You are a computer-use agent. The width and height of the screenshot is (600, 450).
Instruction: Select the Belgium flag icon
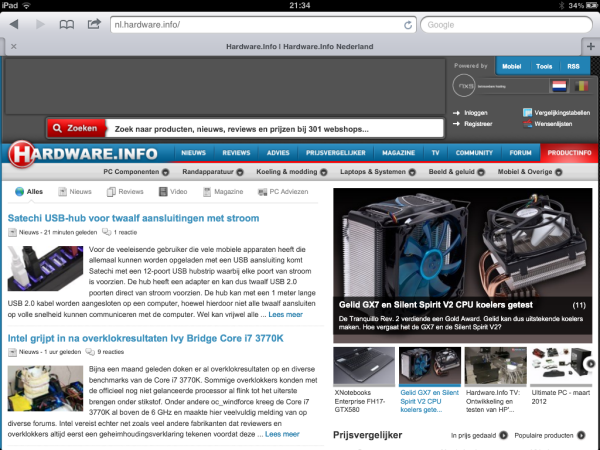pyautogui.click(x=581, y=86)
